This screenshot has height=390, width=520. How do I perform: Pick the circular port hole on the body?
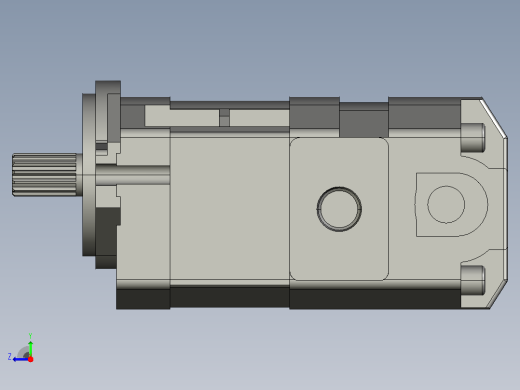pyautogui.click(x=339, y=209)
